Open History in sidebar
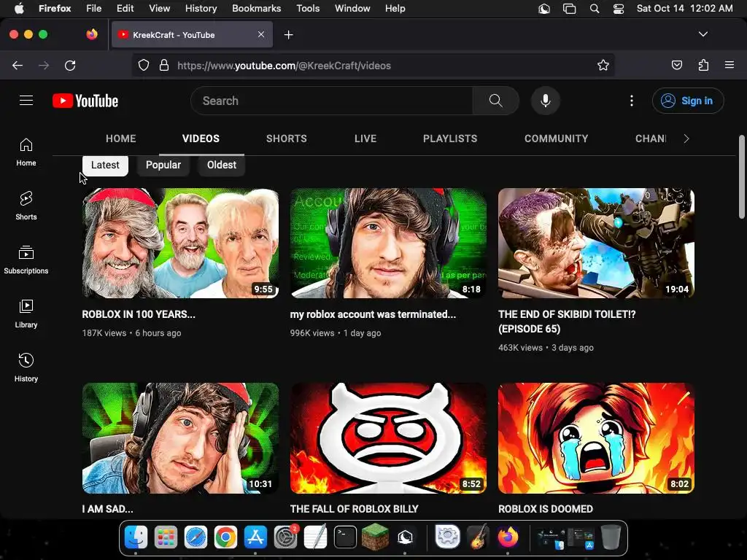This screenshot has width=747, height=560. click(x=26, y=367)
